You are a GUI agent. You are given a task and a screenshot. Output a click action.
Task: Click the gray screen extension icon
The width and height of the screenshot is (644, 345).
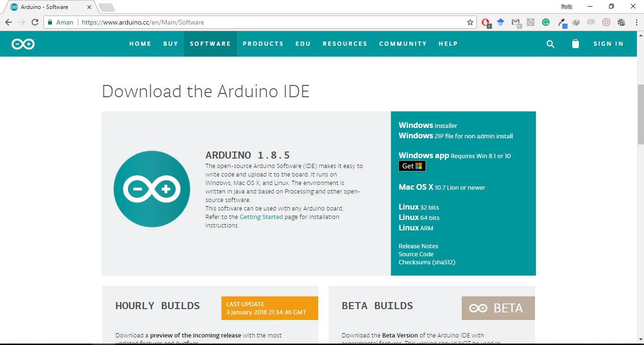click(x=591, y=22)
